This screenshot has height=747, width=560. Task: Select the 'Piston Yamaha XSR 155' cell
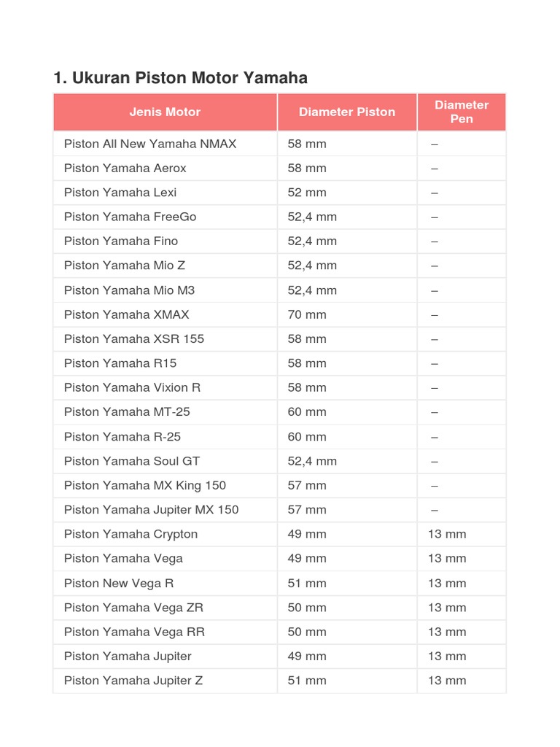(x=134, y=338)
